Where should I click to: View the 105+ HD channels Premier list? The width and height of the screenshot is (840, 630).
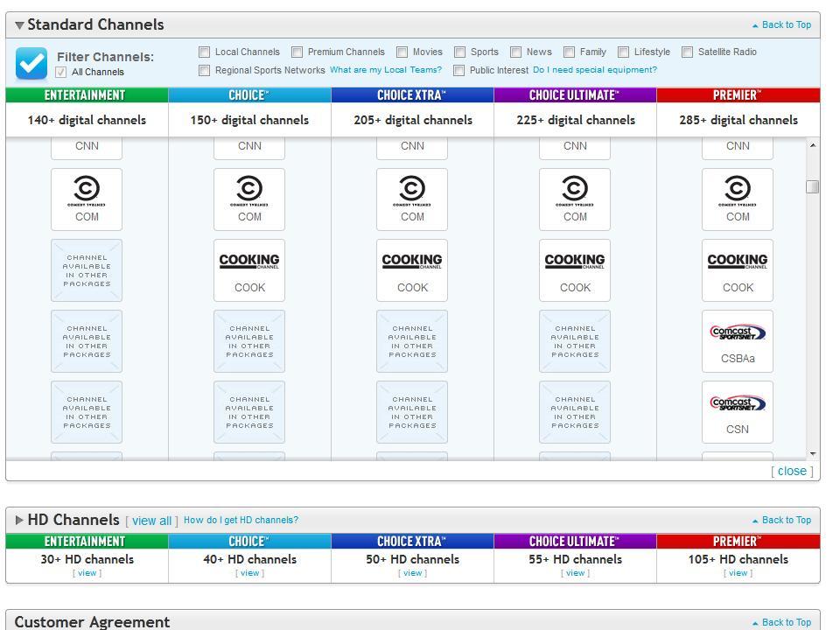[738, 572]
